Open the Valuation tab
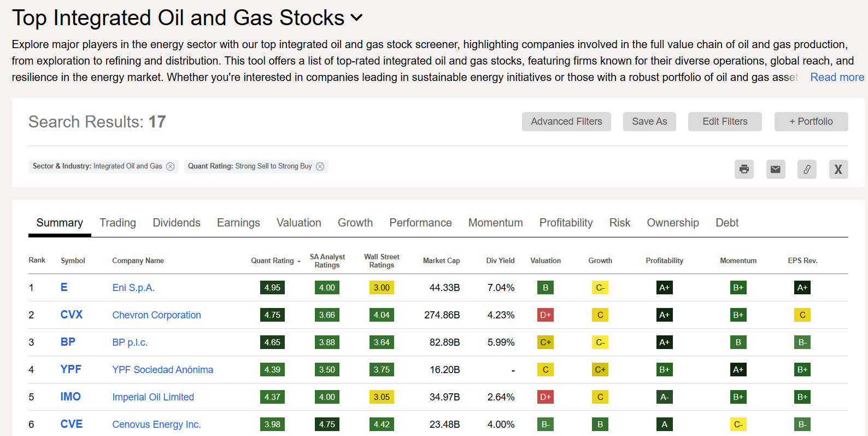 pos(298,223)
